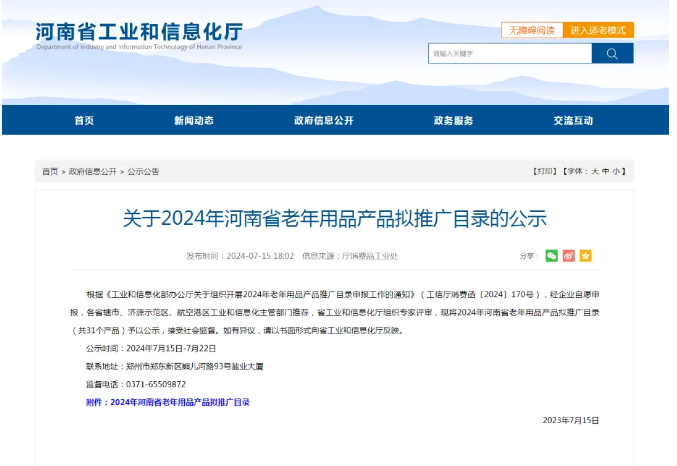Click the keyword search input field
Screen dimensions: 677x466
pos(509,53)
